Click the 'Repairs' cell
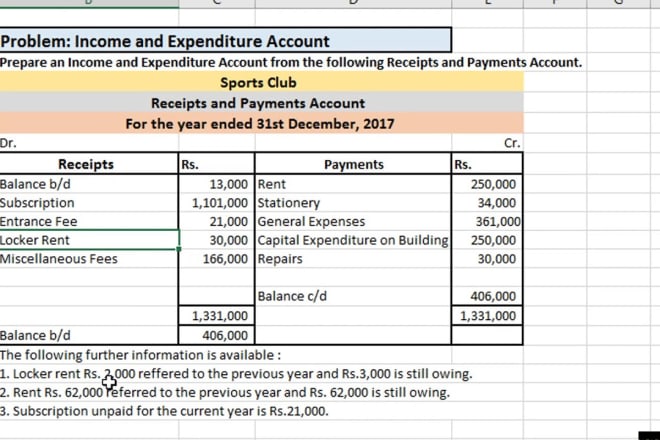Viewport: 660px width, 440px height. pyautogui.click(x=353, y=259)
